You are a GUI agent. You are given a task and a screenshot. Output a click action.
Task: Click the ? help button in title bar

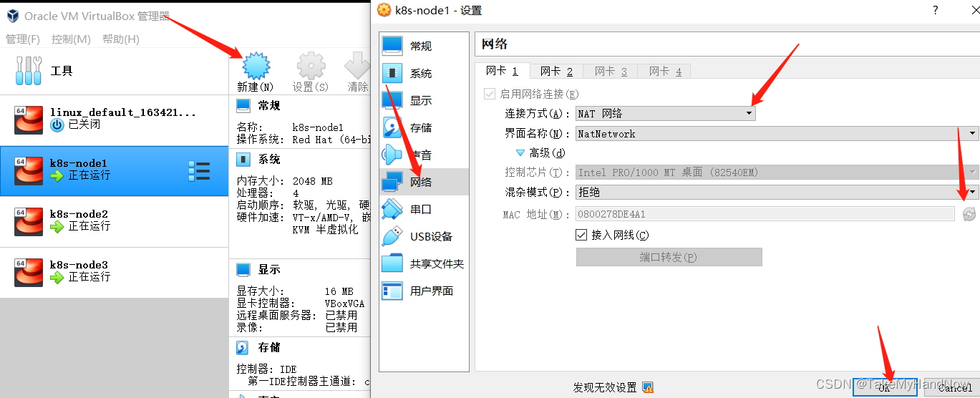tap(935, 10)
